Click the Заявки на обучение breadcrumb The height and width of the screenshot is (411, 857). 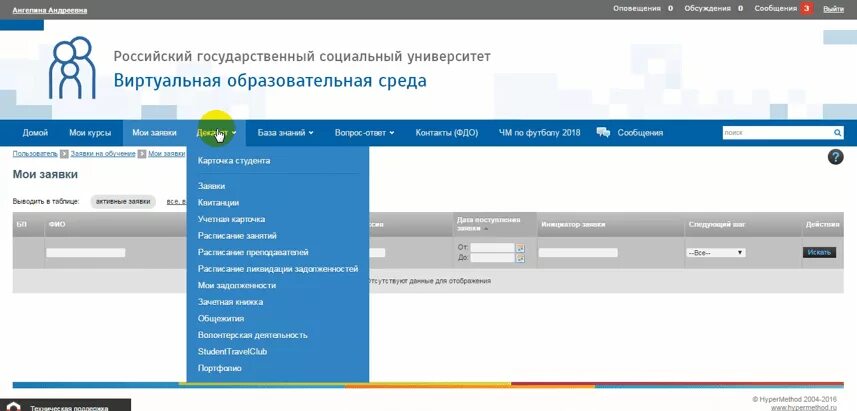103,154
